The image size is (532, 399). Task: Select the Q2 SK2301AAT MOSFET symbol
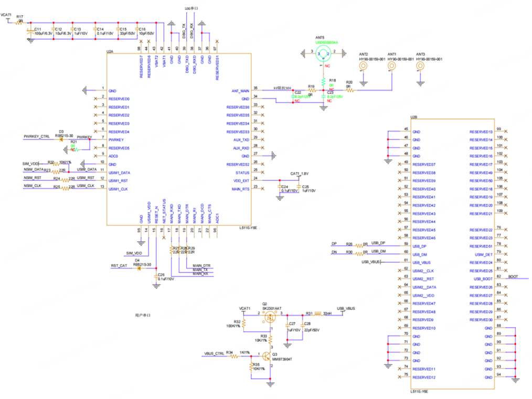(x=270, y=317)
